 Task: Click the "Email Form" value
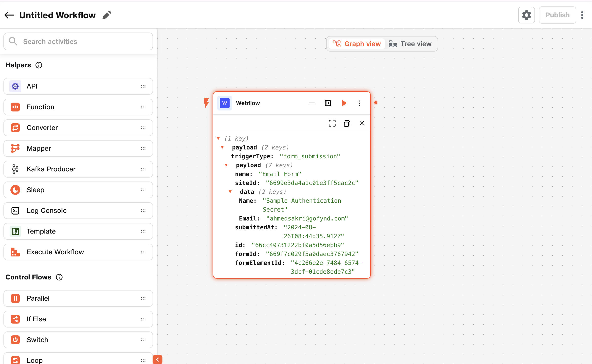280,174
